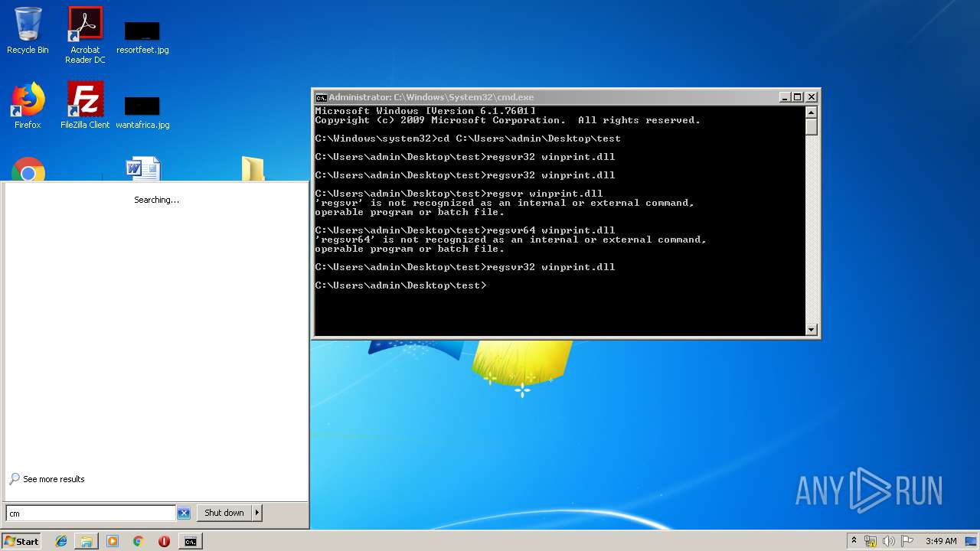Open Opera from the taskbar
The width and height of the screenshot is (980, 551).
(164, 541)
